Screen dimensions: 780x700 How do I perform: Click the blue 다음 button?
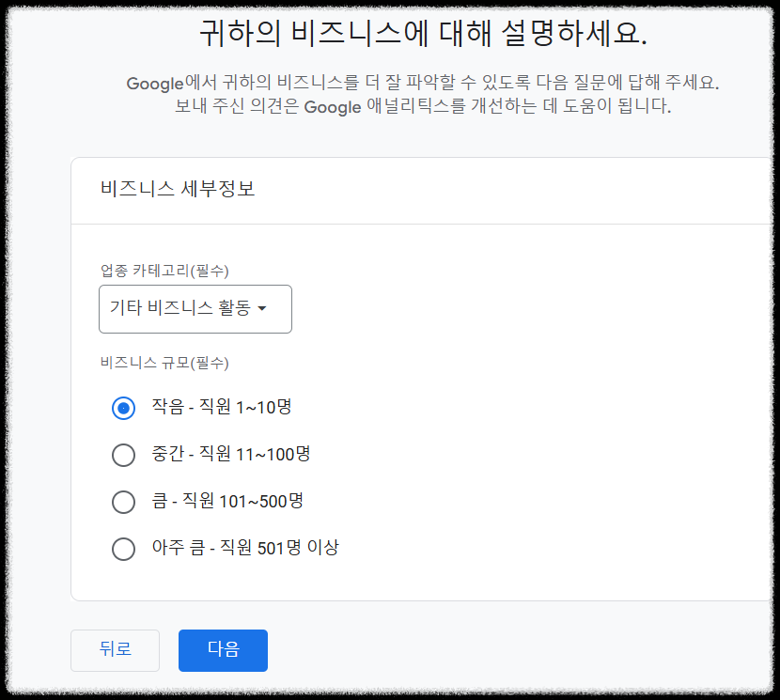(223, 650)
